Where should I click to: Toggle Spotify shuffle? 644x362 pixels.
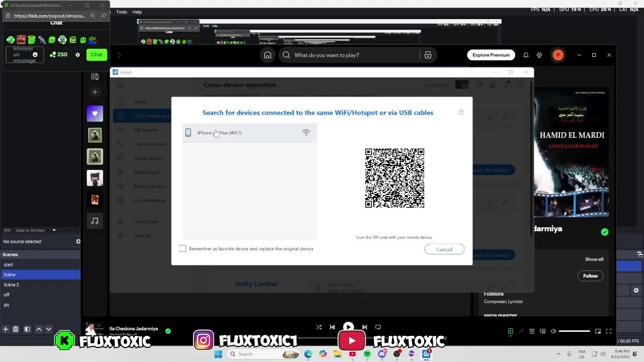318,327
